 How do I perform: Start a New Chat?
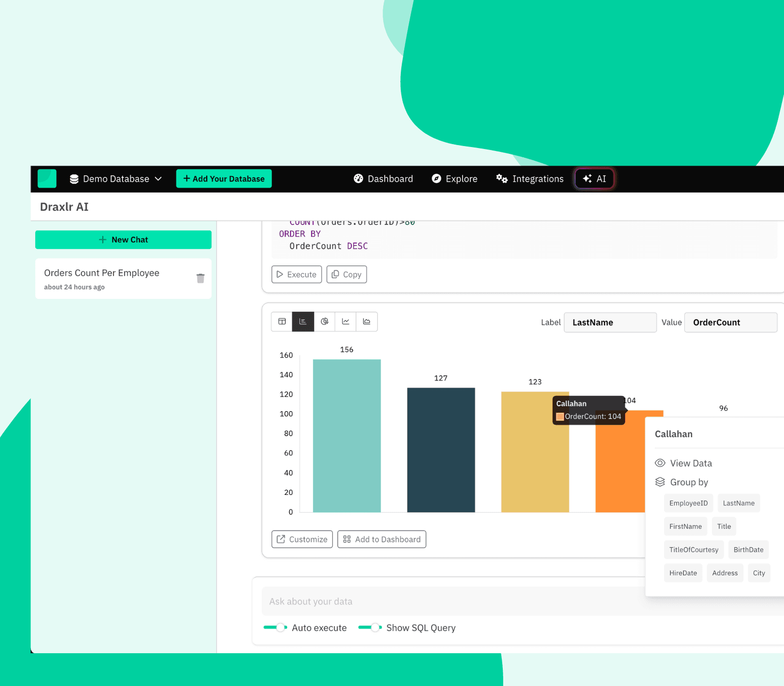pos(123,240)
